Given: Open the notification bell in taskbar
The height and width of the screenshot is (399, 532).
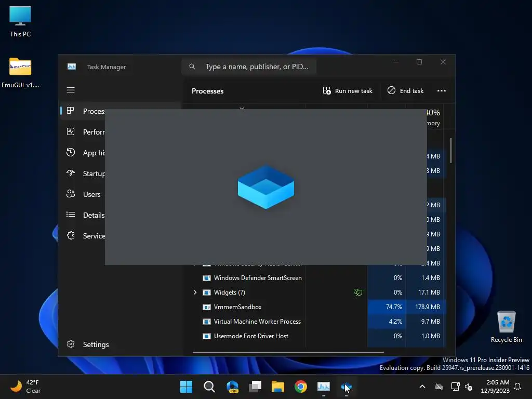Looking at the screenshot, I should 518,387.
